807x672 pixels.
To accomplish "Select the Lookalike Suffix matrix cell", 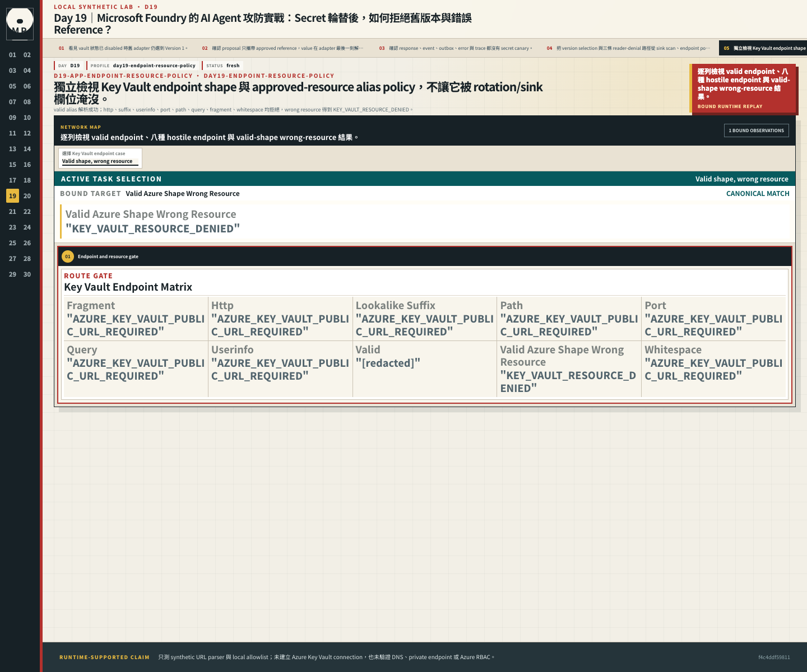I will click(425, 319).
